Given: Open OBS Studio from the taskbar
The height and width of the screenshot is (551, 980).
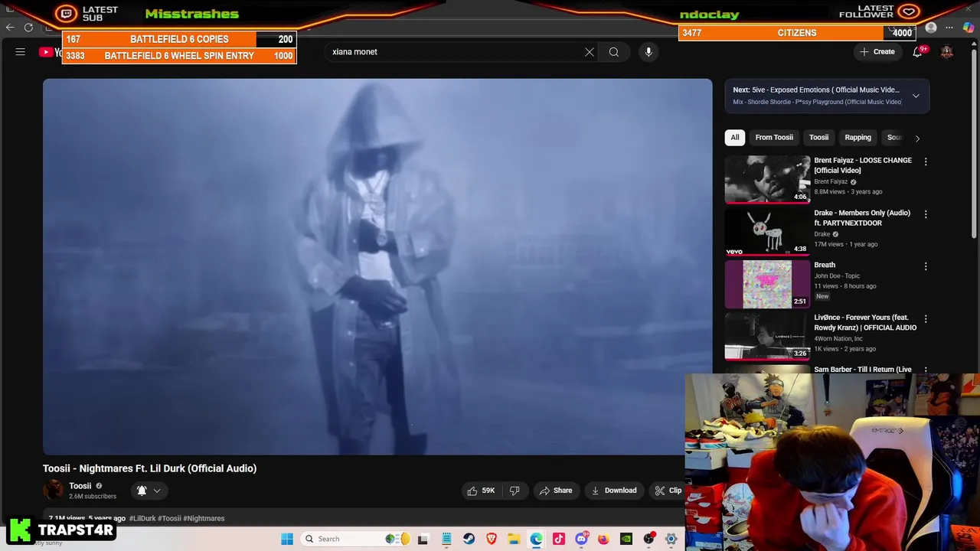Looking at the screenshot, I should pos(648,539).
